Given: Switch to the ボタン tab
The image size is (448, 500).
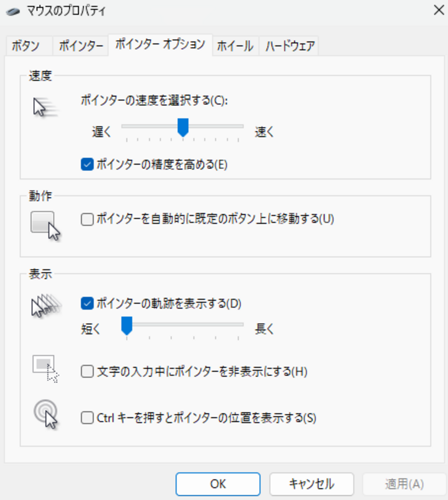Looking at the screenshot, I should coord(26,46).
